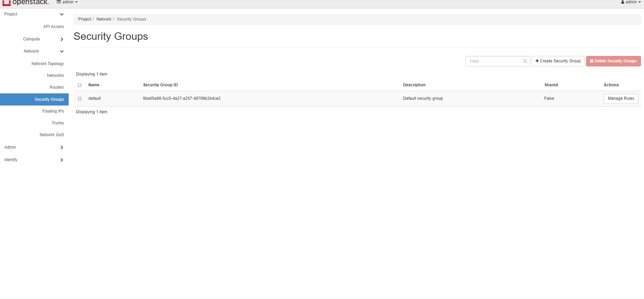Click into the Filter text field
The image size is (644, 299).
click(493, 61)
